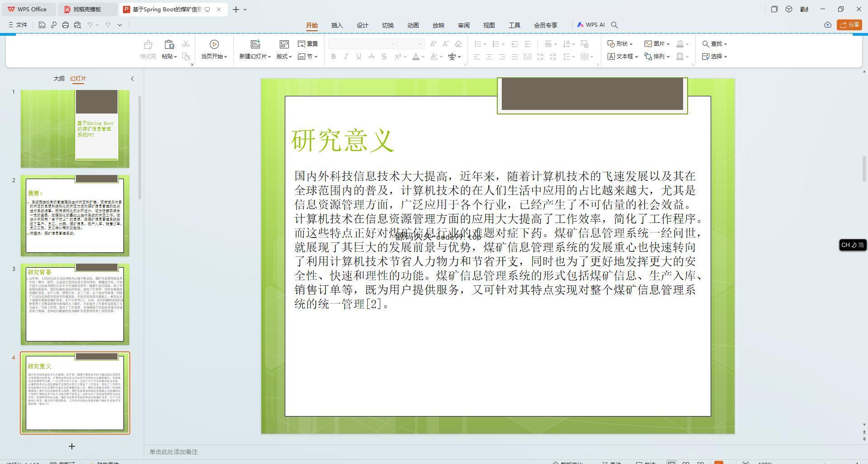Open the shape fill color picker
Screen dimensions: 868x464
coord(682,44)
